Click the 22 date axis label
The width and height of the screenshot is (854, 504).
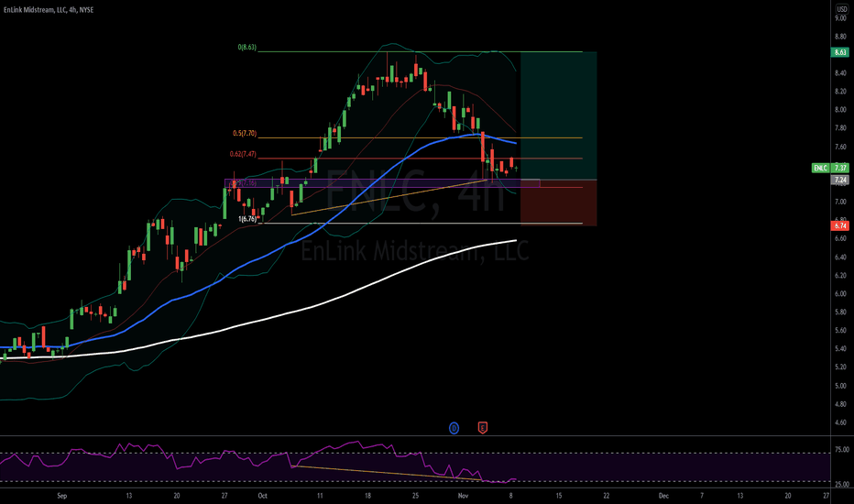[607, 496]
